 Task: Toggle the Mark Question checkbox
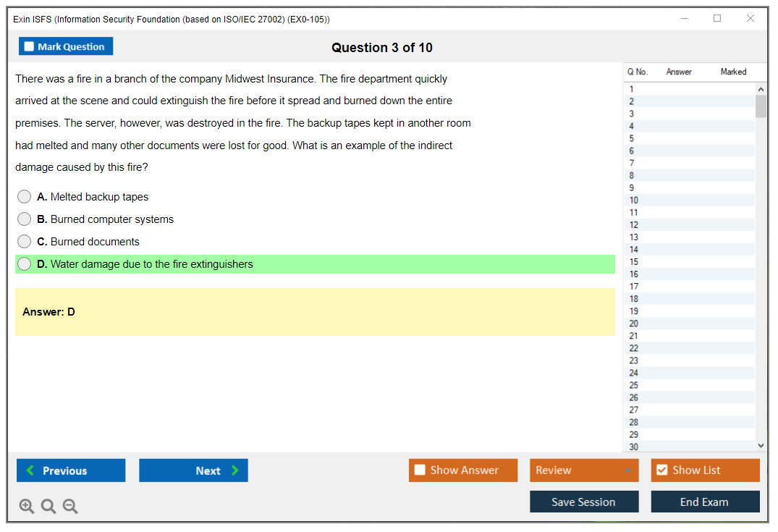click(30, 47)
